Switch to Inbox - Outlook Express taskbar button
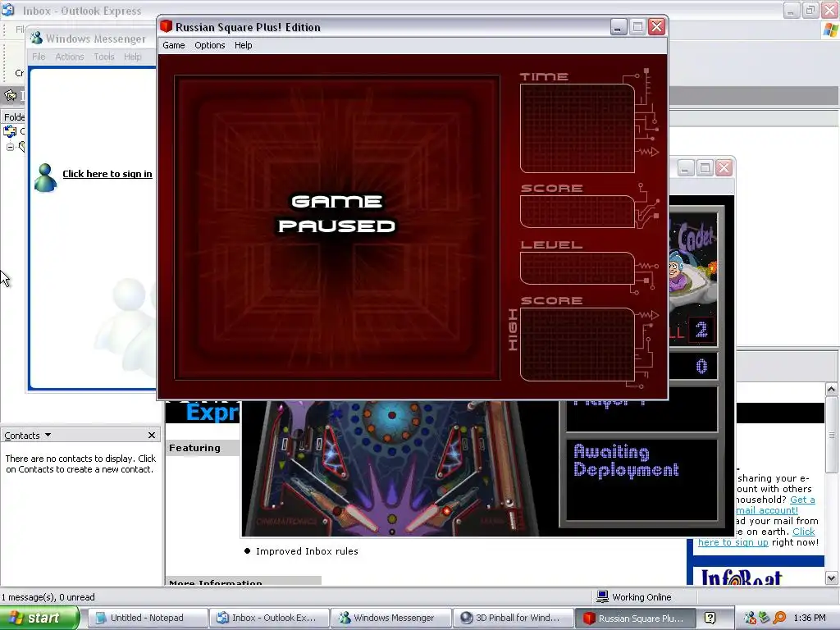The width and height of the screenshot is (840, 630). click(x=269, y=618)
